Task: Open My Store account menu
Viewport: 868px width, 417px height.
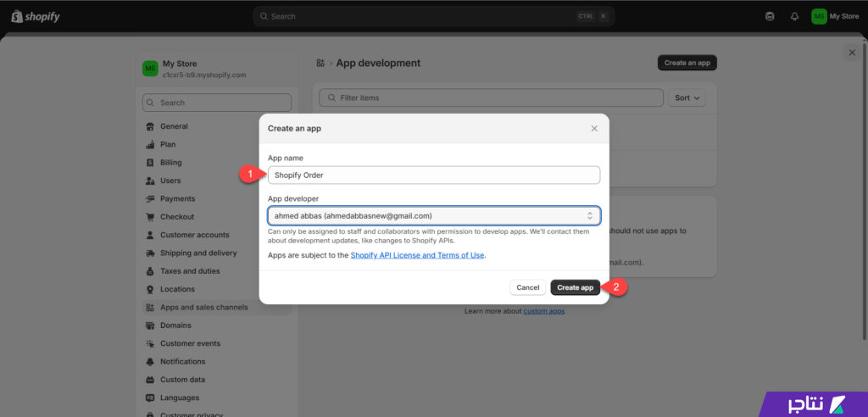Action: coord(836,17)
